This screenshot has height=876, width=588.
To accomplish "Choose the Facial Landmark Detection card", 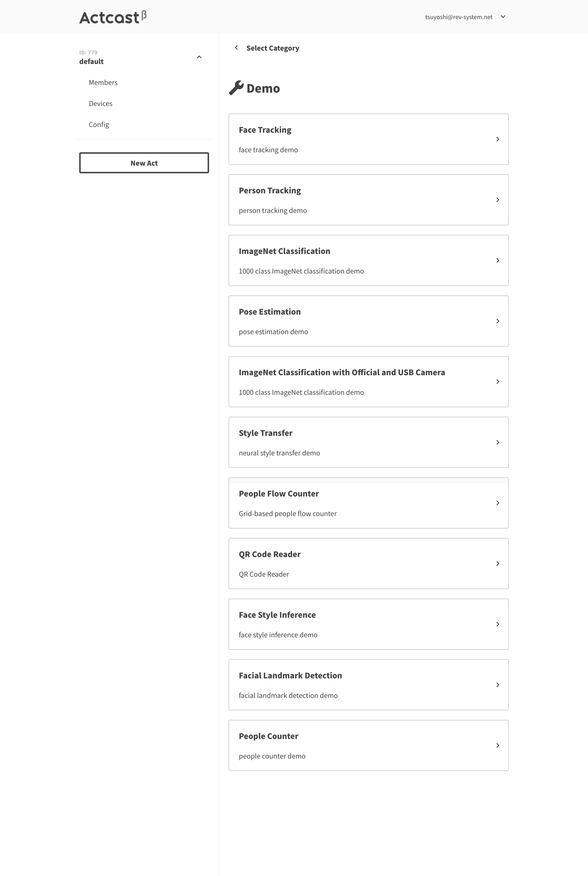I will click(369, 685).
